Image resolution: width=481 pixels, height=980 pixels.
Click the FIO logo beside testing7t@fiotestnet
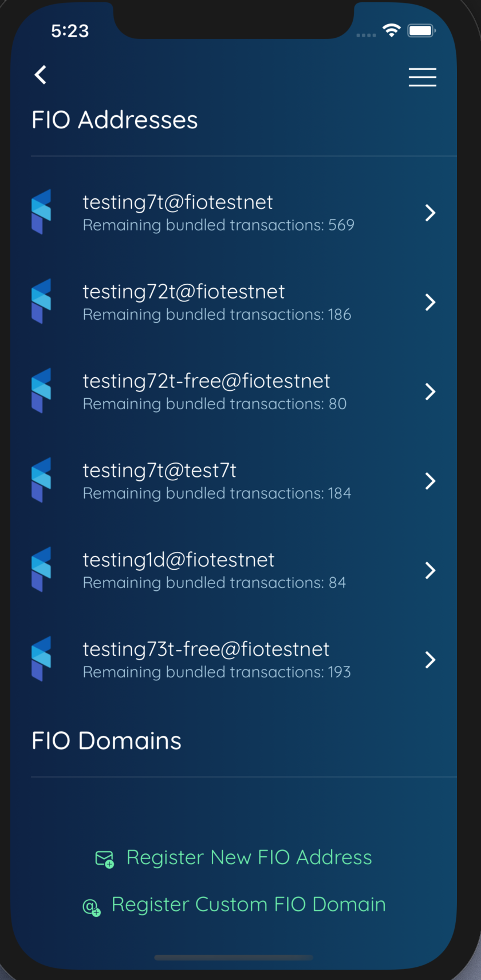pos(41,211)
